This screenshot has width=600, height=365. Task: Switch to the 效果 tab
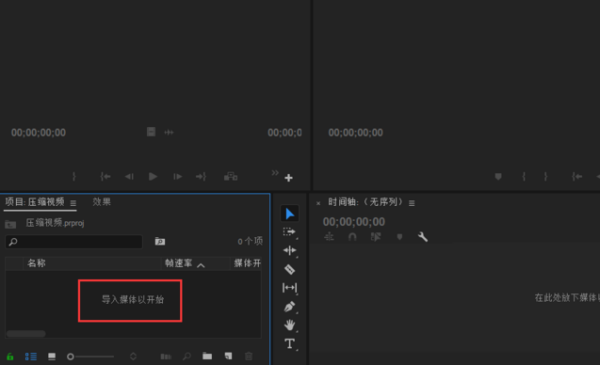[101, 202]
